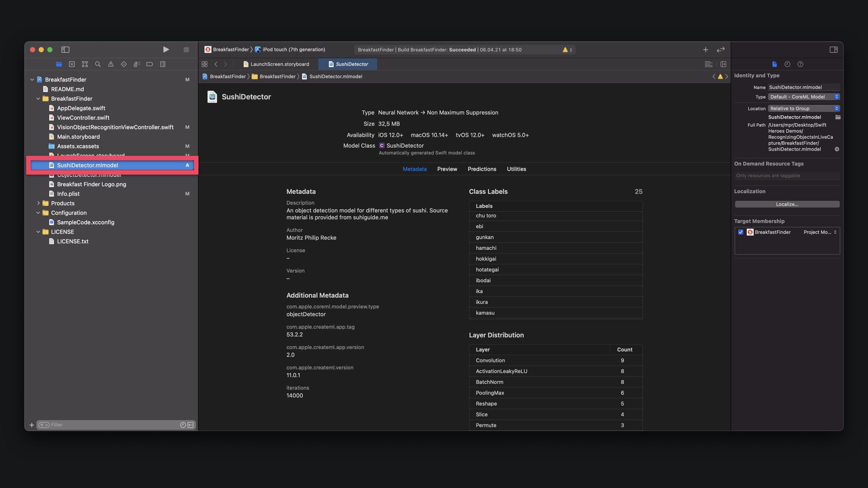Uncheck BreakfastFinder target membership checkbox
868x488 pixels.
click(x=741, y=232)
